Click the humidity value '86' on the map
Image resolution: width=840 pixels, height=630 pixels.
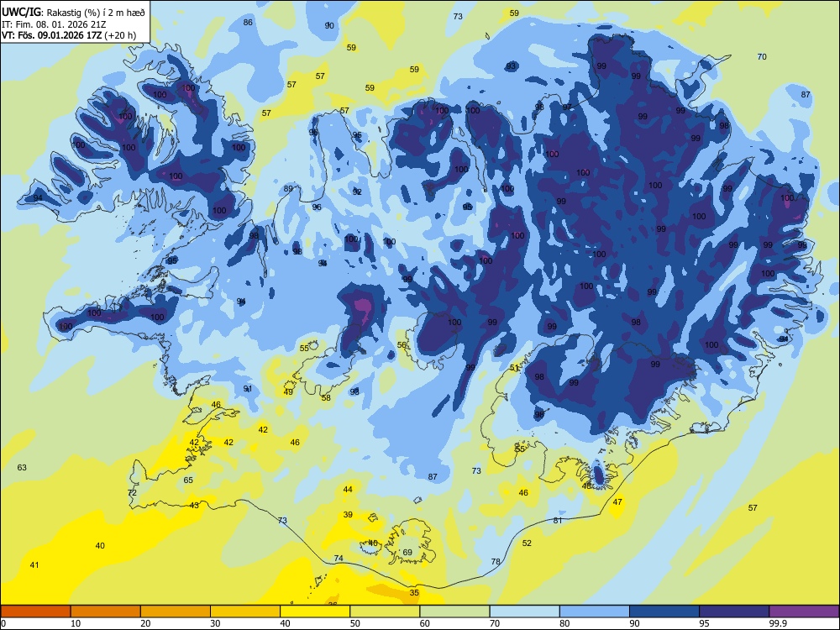tap(248, 22)
